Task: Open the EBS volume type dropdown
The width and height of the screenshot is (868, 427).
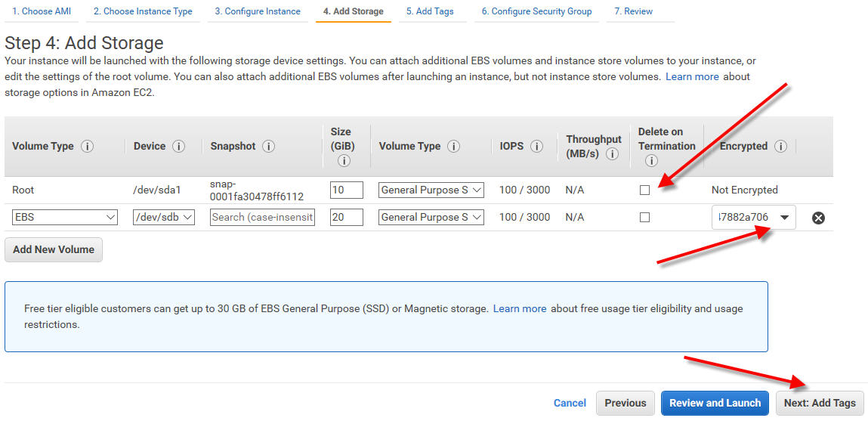Action: click(65, 218)
